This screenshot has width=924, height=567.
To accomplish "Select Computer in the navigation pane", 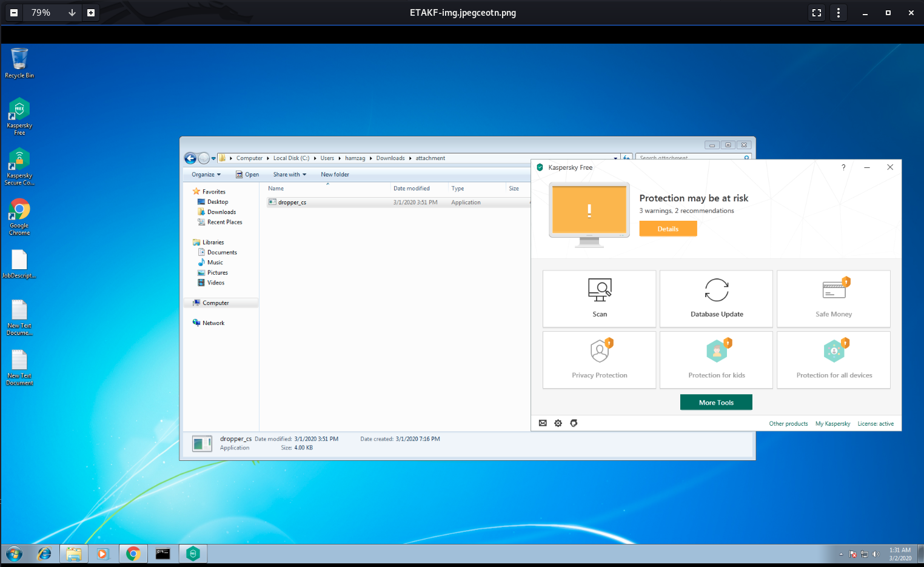I will [x=221, y=303].
